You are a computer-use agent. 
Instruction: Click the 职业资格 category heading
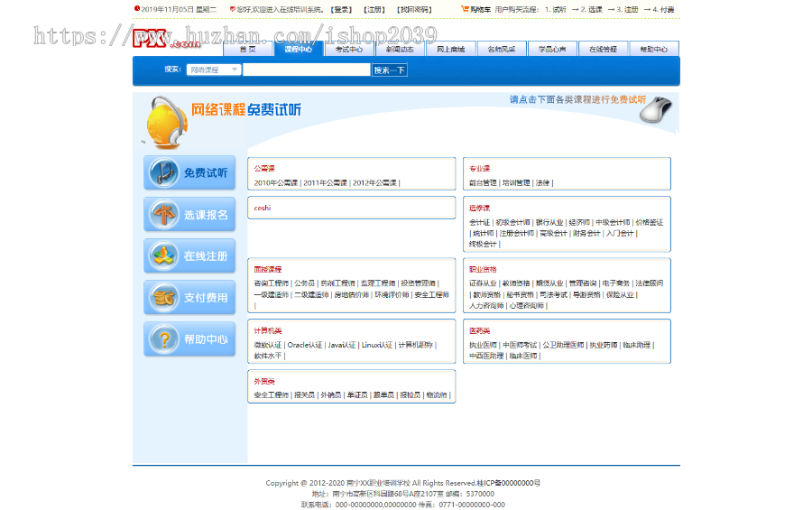click(x=483, y=270)
